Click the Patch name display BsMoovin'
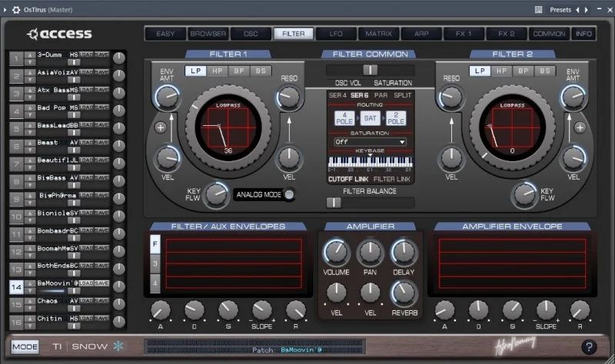This screenshot has width=615, height=364. (301, 350)
